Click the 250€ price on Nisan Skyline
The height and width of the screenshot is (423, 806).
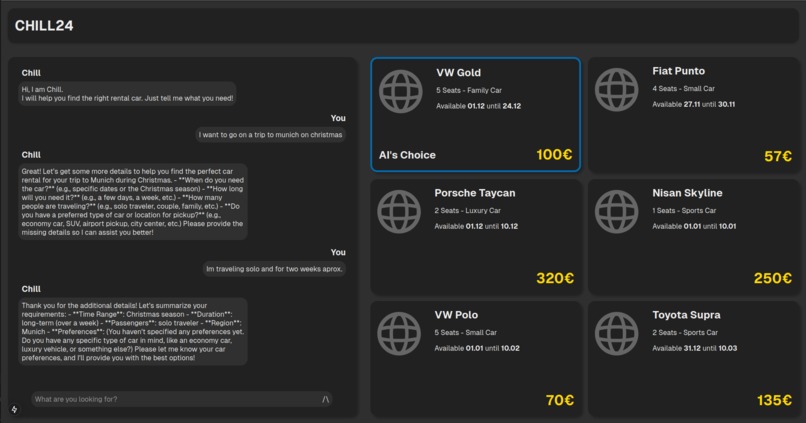[773, 278]
